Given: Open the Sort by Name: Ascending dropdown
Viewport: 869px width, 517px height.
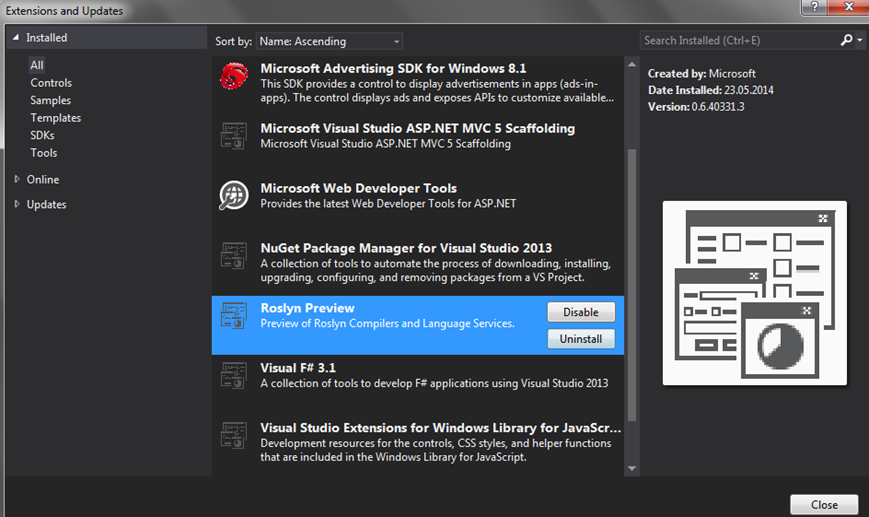Looking at the screenshot, I should coord(329,41).
